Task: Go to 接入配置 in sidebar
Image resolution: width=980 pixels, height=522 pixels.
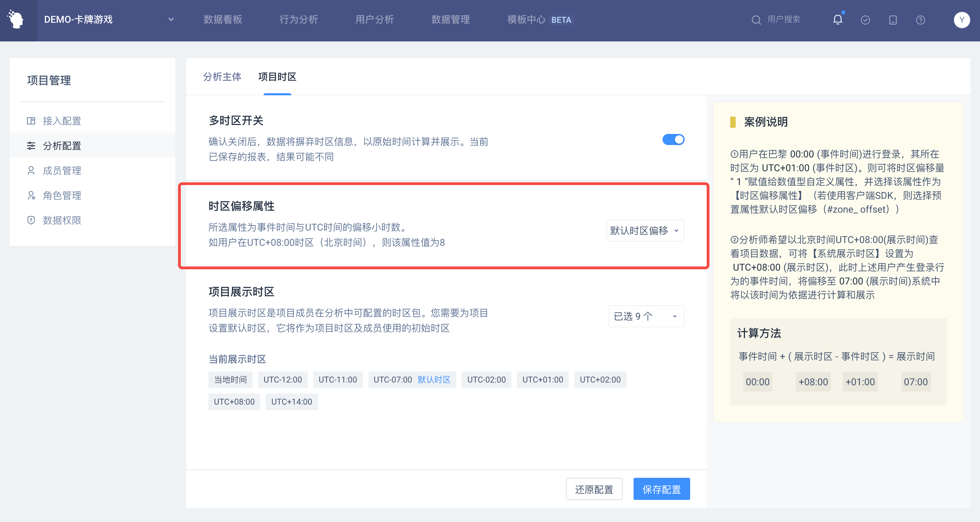Action: (x=92, y=121)
